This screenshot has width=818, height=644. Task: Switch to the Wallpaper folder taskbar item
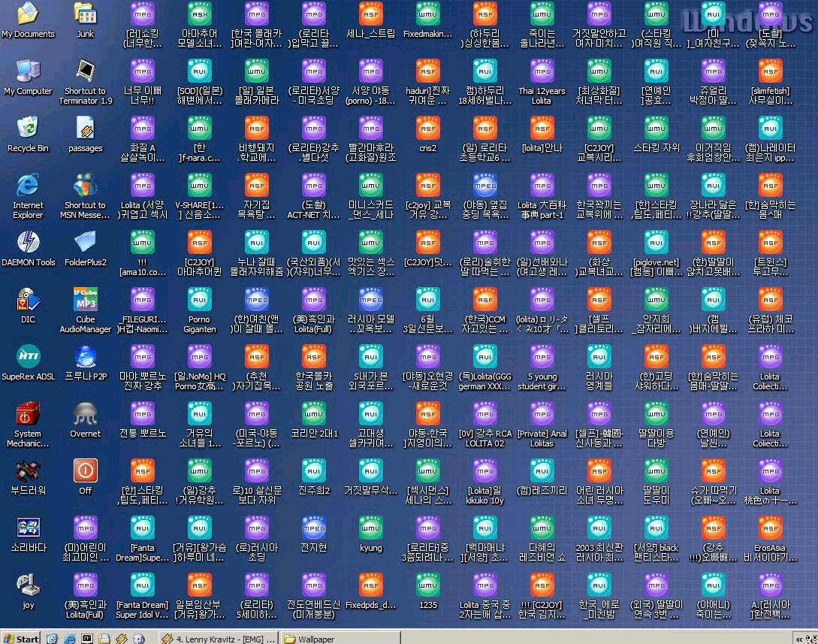click(x=338, y=638)
